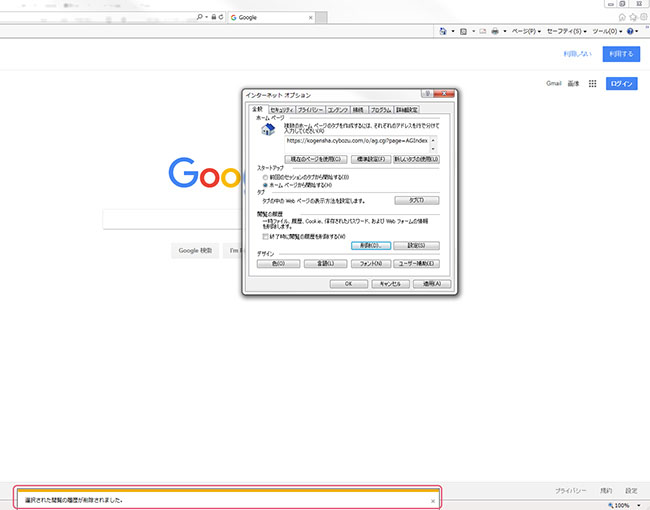Click the gear Tools icon at top right
This screenshot has width=650, height=510.
(644, 17)
